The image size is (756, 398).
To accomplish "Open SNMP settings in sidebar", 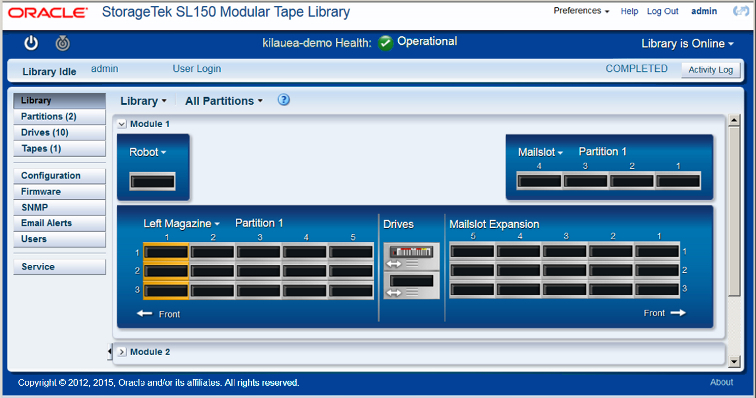I will click(59, 207).
